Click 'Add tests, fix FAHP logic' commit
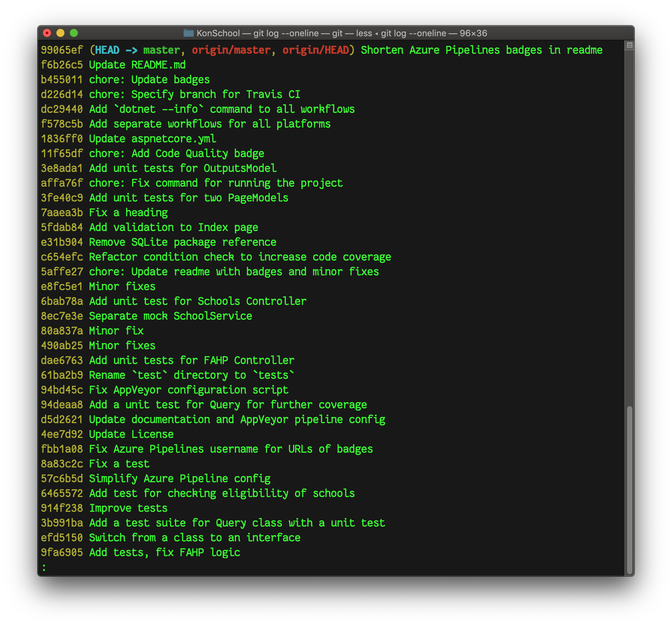 [164, 552]
